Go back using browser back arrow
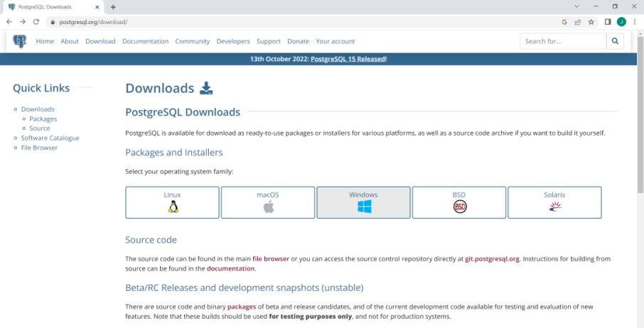This screenshot has width=644, height=328. pyautogui.click(x=9, y=22)
